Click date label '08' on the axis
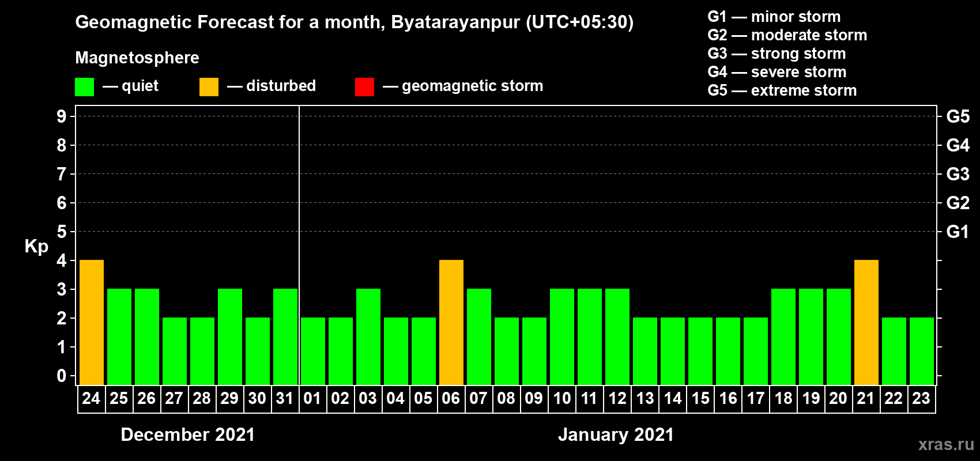 coord(506,399)
